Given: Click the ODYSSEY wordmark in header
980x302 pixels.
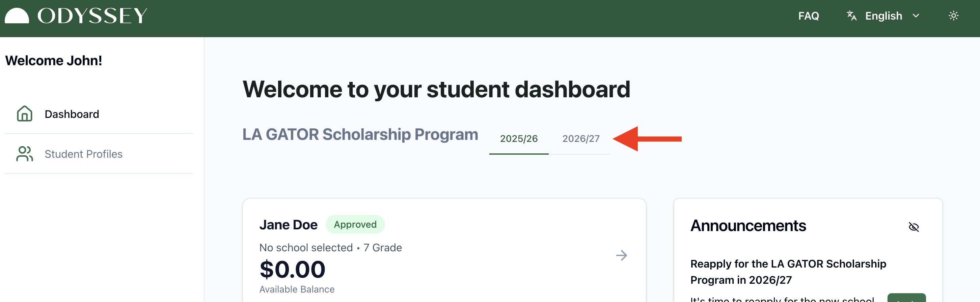Looking at the screenshot, I should (x=92, y=16).
